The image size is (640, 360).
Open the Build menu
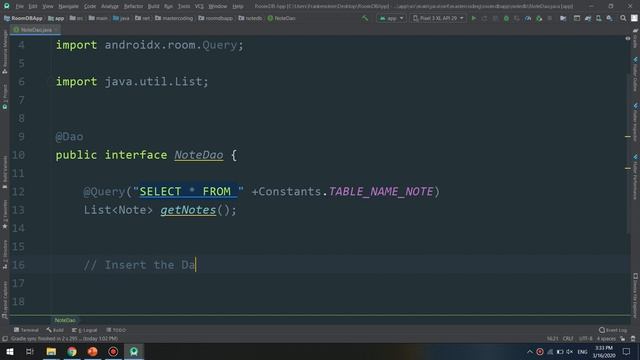point(153,6)
